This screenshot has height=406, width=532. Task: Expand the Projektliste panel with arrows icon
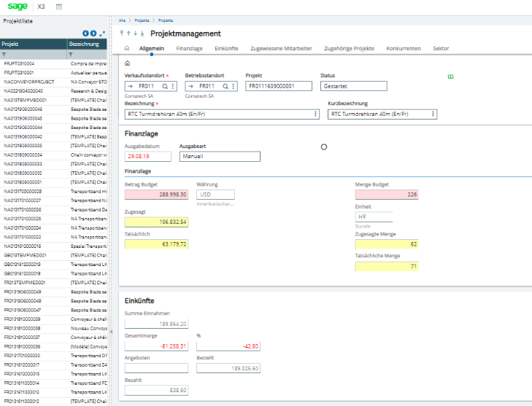[102, 34]
